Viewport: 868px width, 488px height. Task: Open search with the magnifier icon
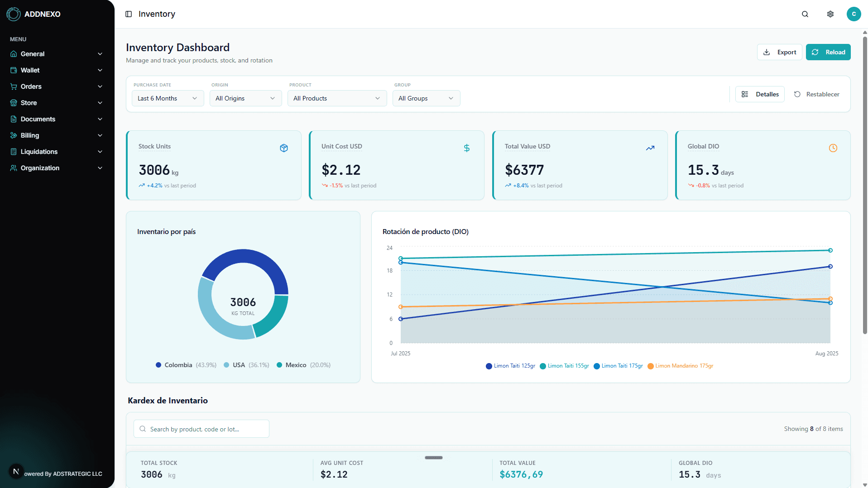point(805,14)
